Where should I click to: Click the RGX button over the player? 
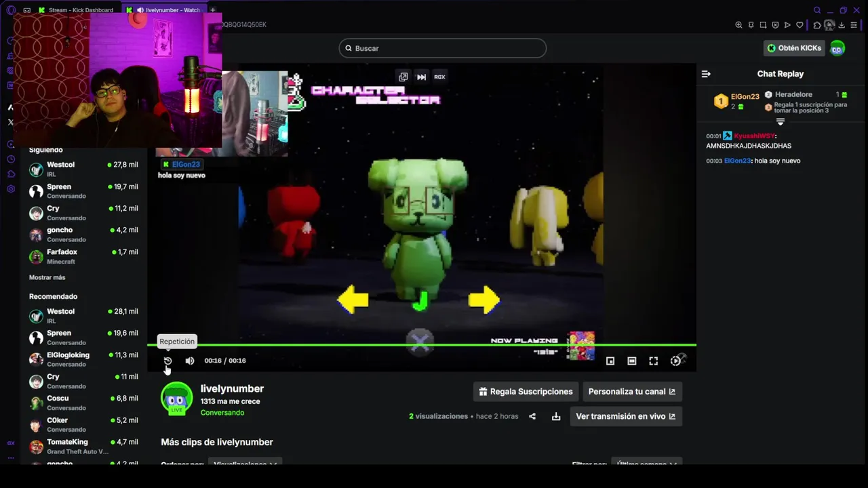(x=439, y=77)
